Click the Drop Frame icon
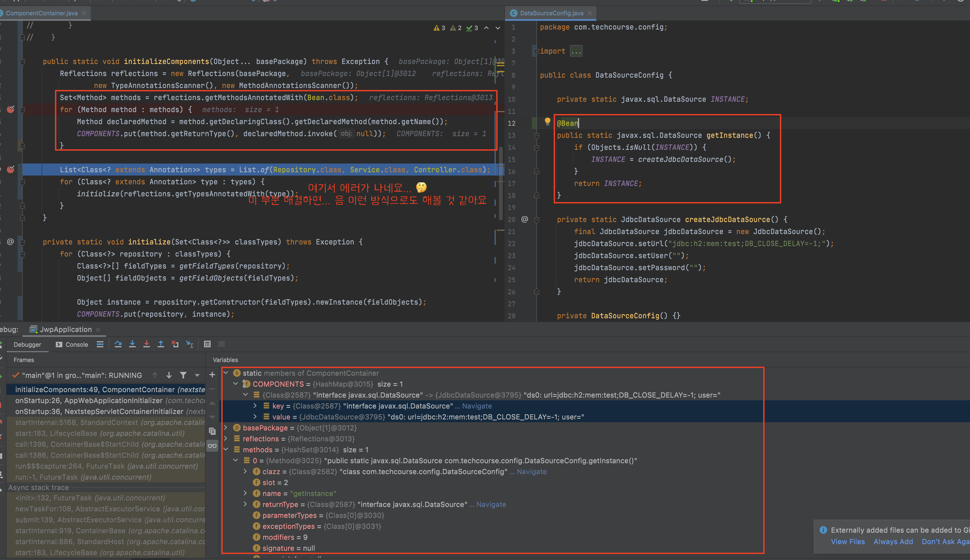This screenshot has width=970, height=560. pyautogui.click(x=175, y=344)
